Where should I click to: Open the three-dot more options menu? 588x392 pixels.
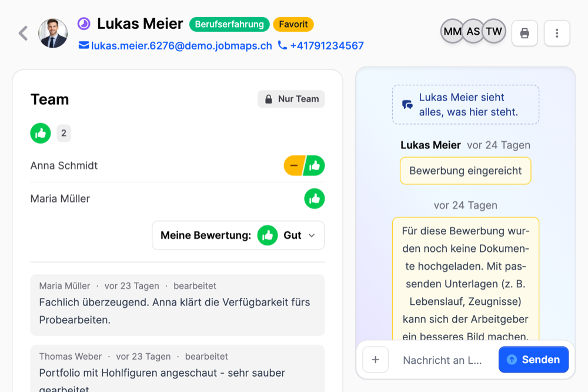[x=557, y=33]
